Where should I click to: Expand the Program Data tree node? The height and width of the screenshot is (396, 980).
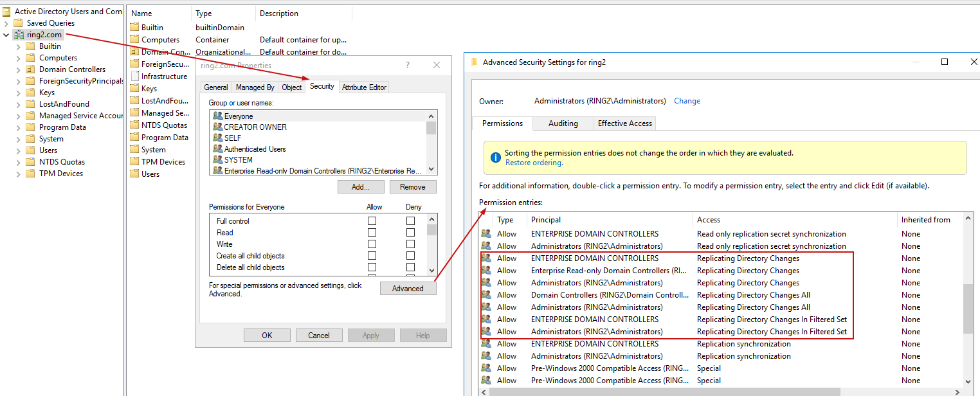click(18, 127)
